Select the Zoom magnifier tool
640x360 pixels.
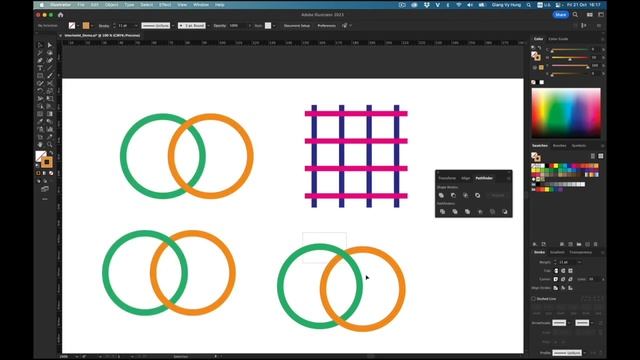(x=49, y=144)
